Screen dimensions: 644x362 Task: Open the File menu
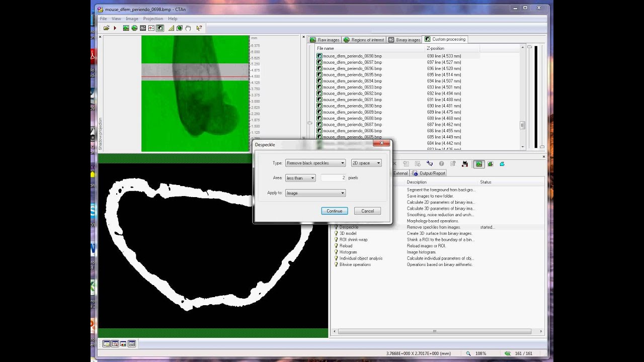point(103,19)
